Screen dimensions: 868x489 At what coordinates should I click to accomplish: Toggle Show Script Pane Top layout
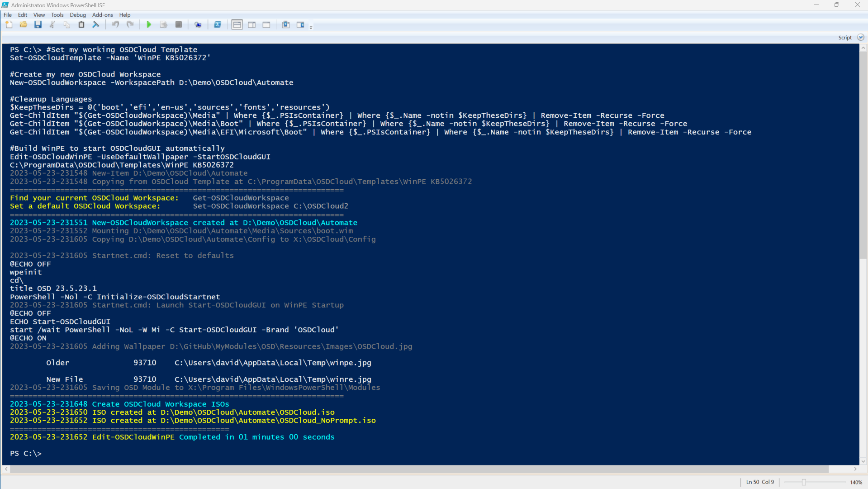pos(237,25)
